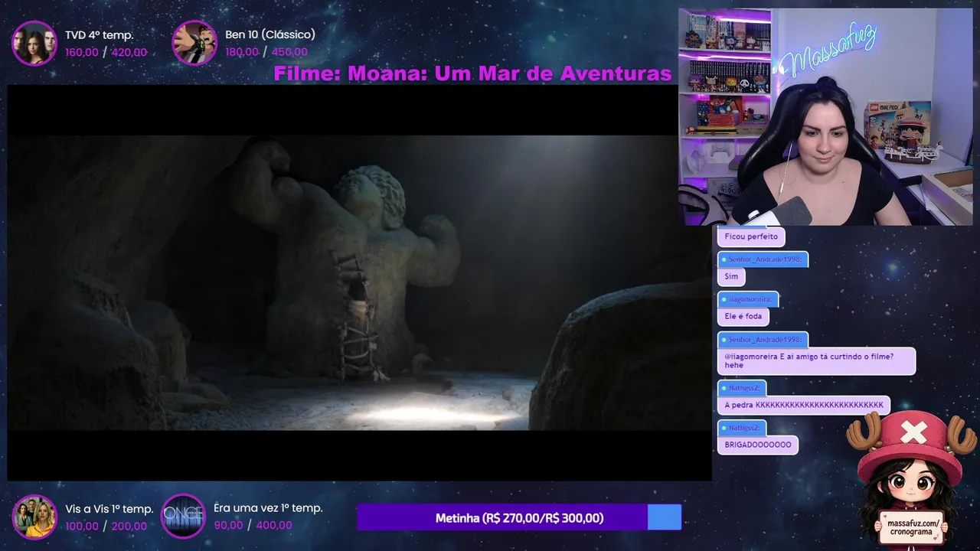Click the '180,00 / 450,00' goal amount
The width and height of the screenshot is (980, 551).
click(266, 52)
